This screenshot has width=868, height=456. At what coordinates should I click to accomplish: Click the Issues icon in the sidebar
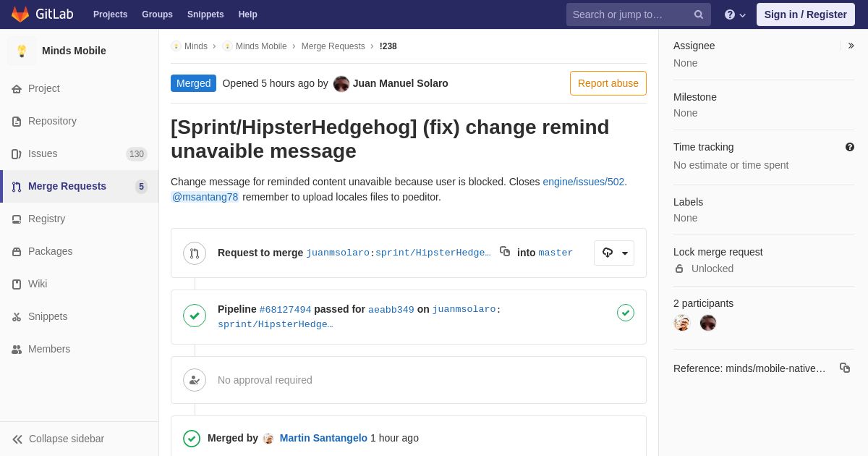(x=17, y=154)
